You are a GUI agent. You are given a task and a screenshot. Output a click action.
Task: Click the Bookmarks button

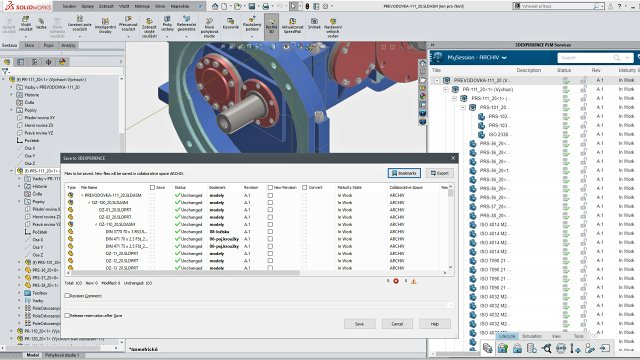404,173
